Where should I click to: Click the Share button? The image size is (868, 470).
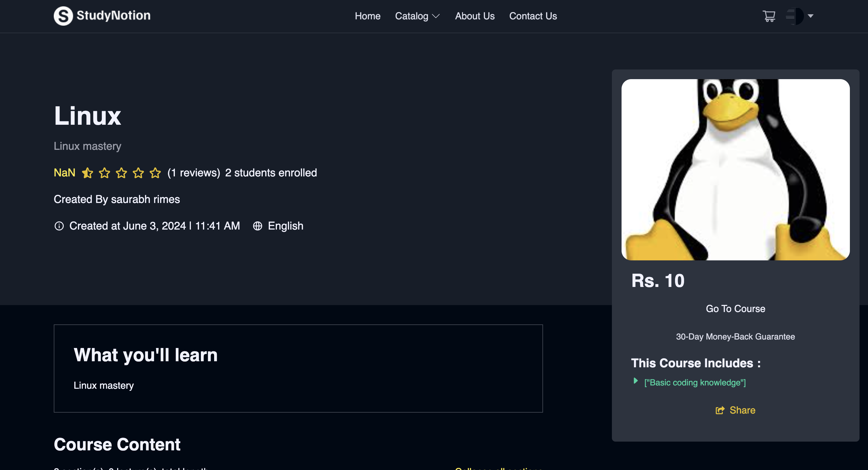tap(742, 410)
